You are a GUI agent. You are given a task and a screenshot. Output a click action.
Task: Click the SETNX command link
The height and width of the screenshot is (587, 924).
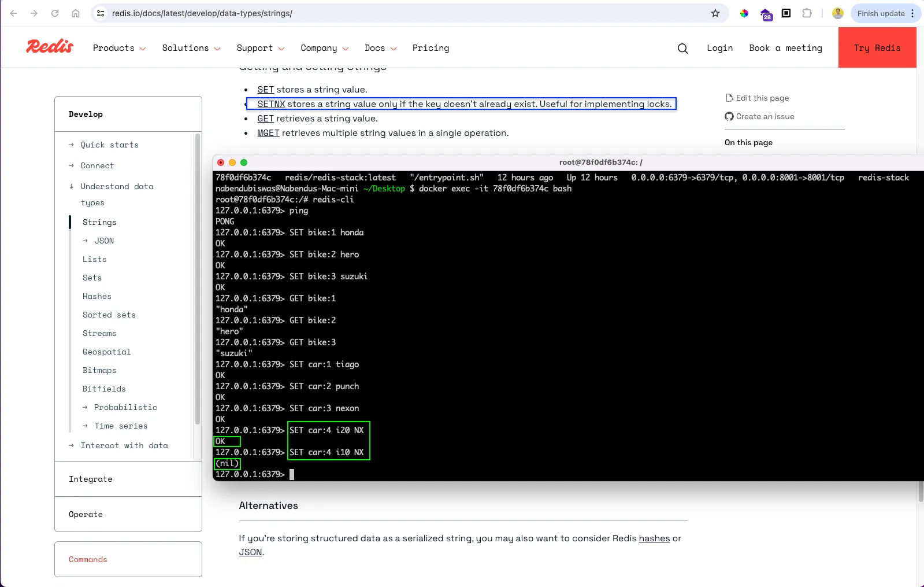[271, 104]
